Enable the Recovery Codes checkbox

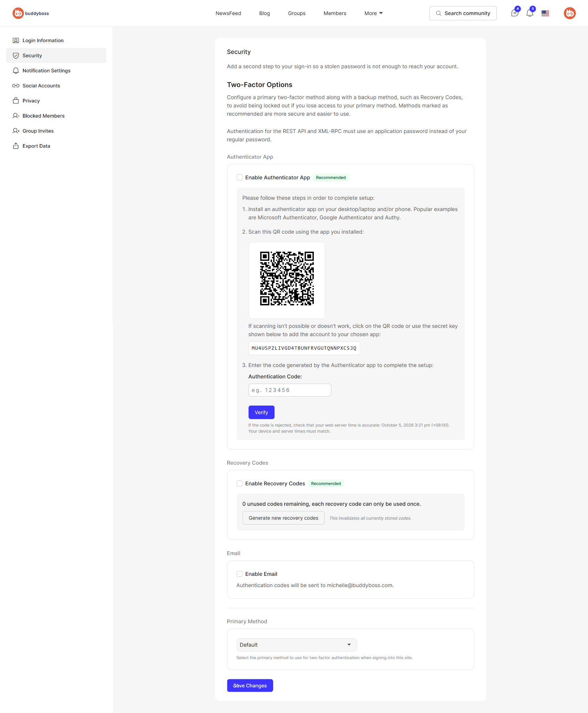(x=239, y=484)
